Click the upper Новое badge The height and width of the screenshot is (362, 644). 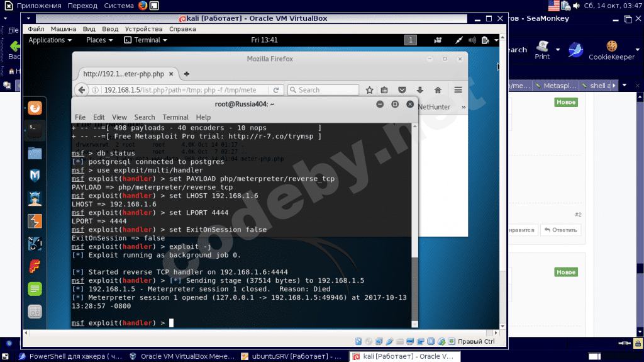tap(566, 102)
